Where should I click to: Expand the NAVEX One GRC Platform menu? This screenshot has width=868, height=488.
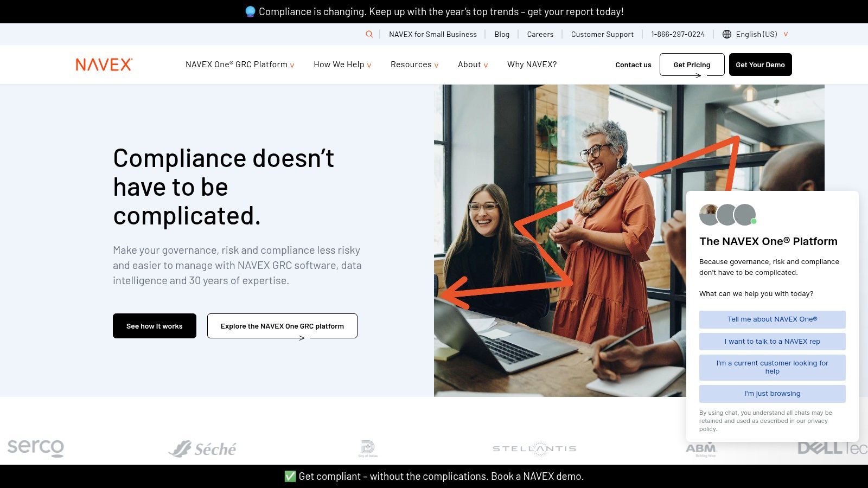240,65
